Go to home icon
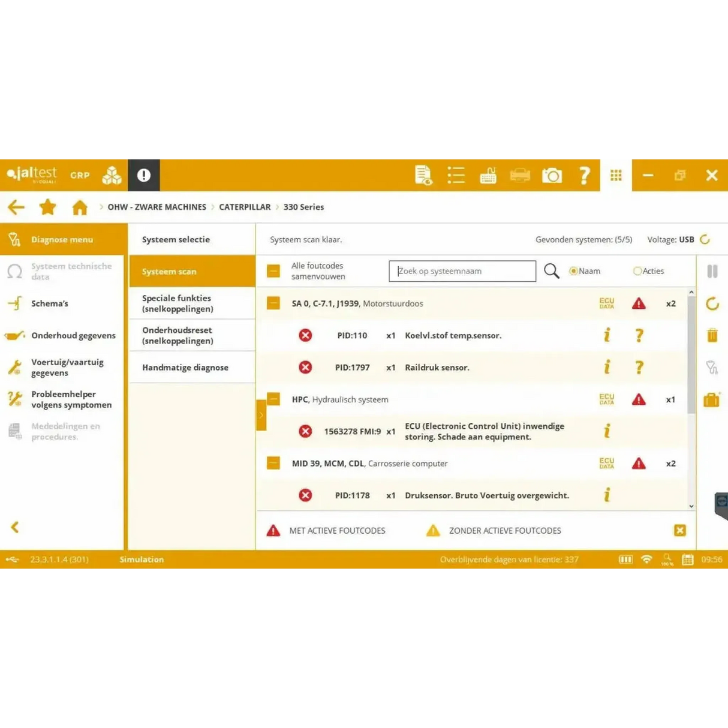The width and height of the screenshot is (728, 728). click(80, 207)
